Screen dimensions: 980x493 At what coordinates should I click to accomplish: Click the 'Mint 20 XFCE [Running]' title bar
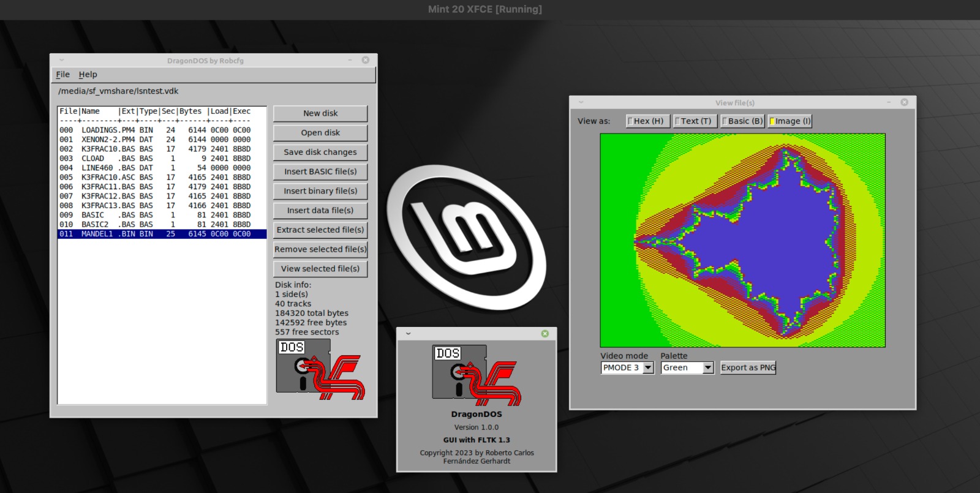tap(484, 9)
